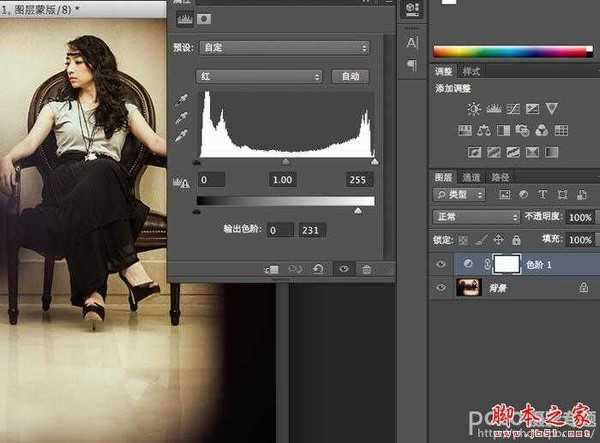This screenshot has width=600, height=443.
Task: Click the clip to layer icon
Action: click(271, 269)
